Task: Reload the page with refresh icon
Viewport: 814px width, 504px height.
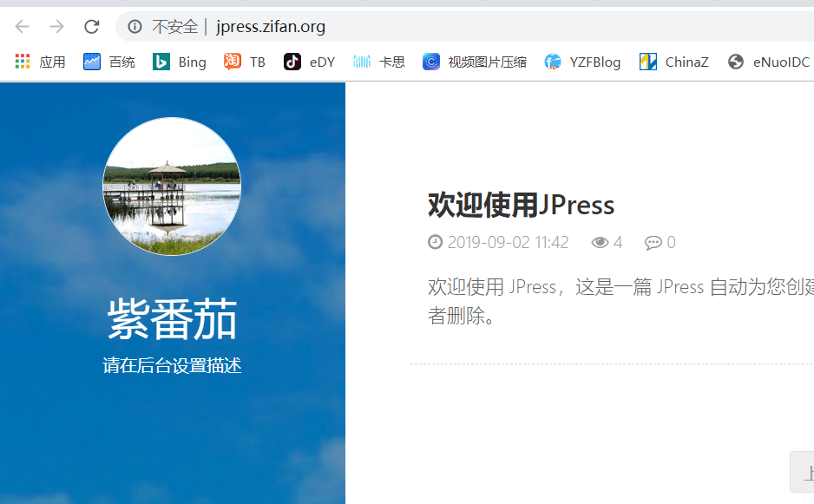Action: point(91,27)
